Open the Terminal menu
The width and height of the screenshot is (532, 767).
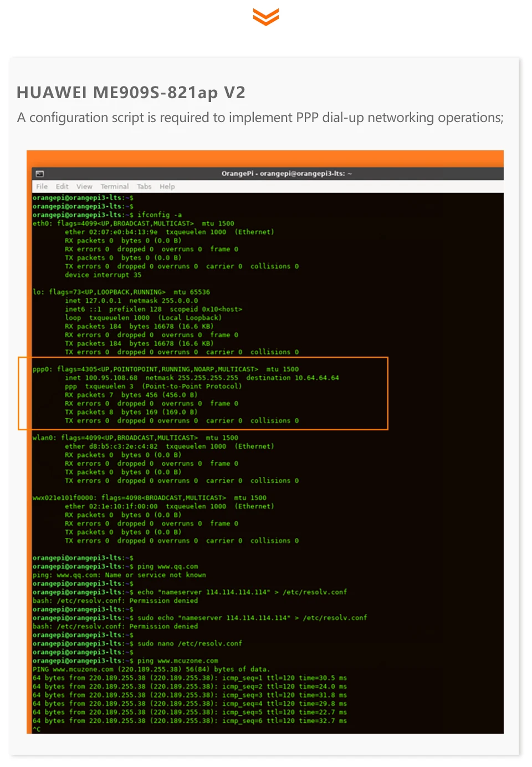click(x=115, y=187)
